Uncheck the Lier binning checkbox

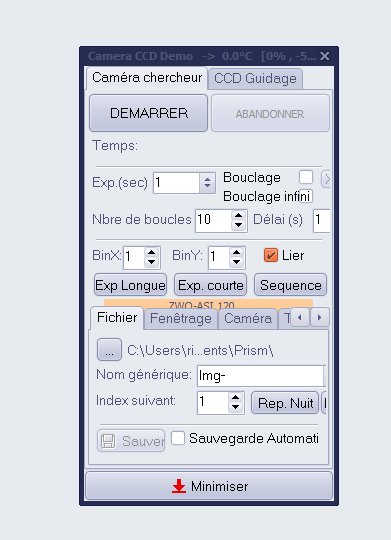click(x=271, y=255)
